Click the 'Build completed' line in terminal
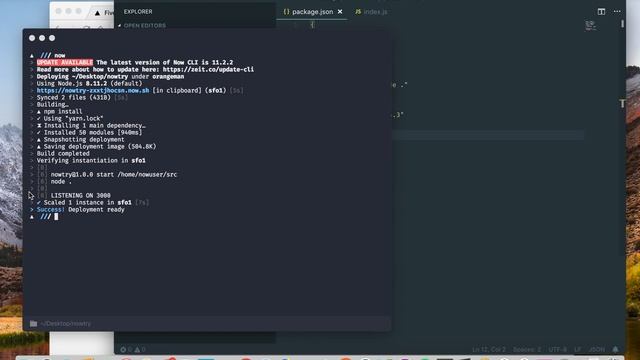This screenshot has height=360, width=640. (63, 153)
